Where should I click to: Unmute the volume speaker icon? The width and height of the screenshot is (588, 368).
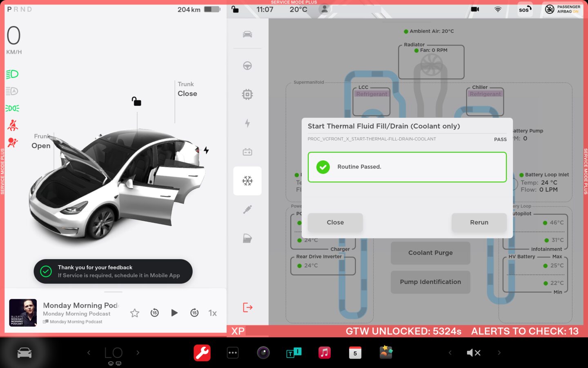point(473,352)
